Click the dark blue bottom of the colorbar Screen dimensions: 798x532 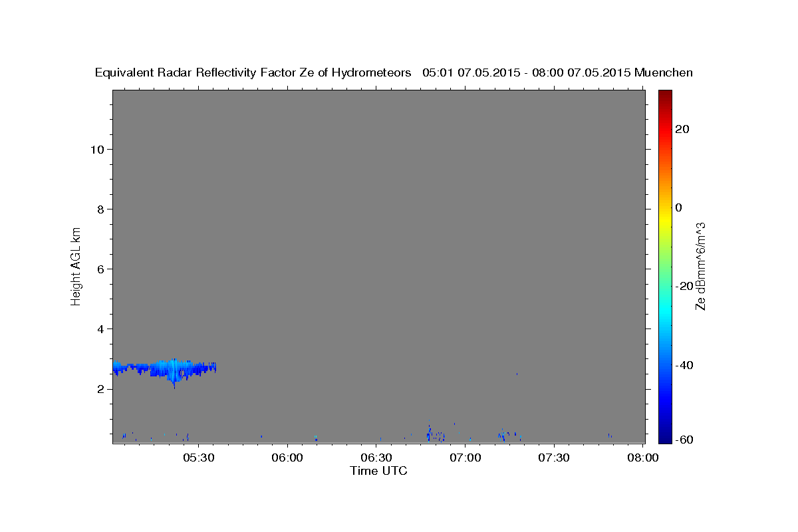[664, 436]
